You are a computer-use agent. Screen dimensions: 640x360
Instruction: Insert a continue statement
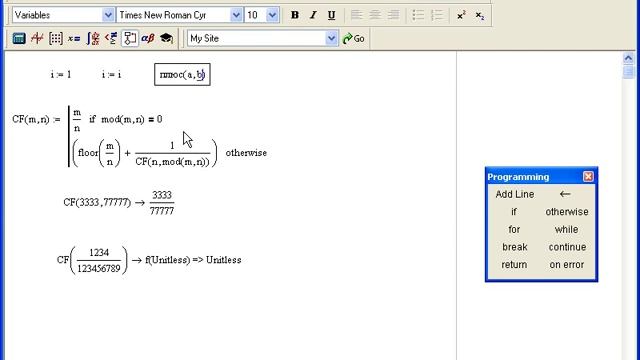point(567,247)
